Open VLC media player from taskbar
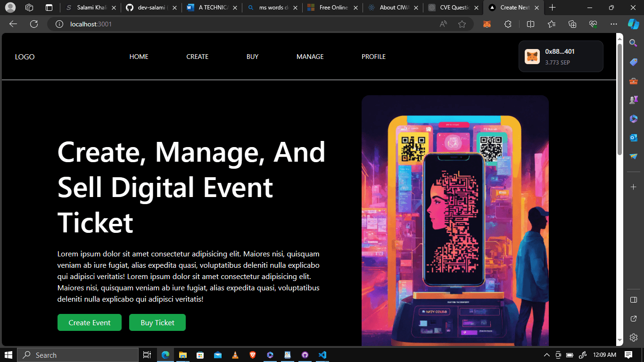The height and width of the screenshot is (362, 644). pyautogui.click(x=235, y=354)
